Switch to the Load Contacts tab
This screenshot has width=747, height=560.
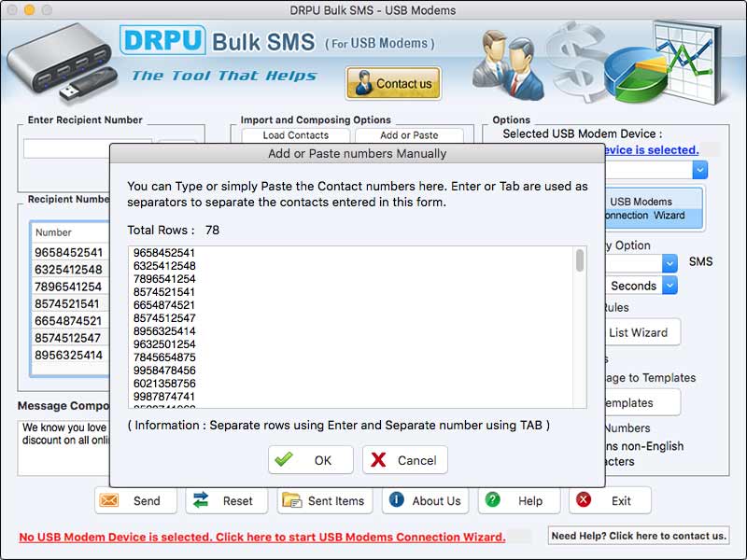pyautogui.click(x=295, y=135)
